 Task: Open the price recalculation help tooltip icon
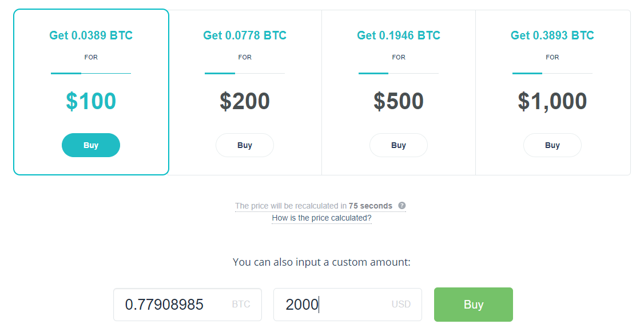pos(401,206)
